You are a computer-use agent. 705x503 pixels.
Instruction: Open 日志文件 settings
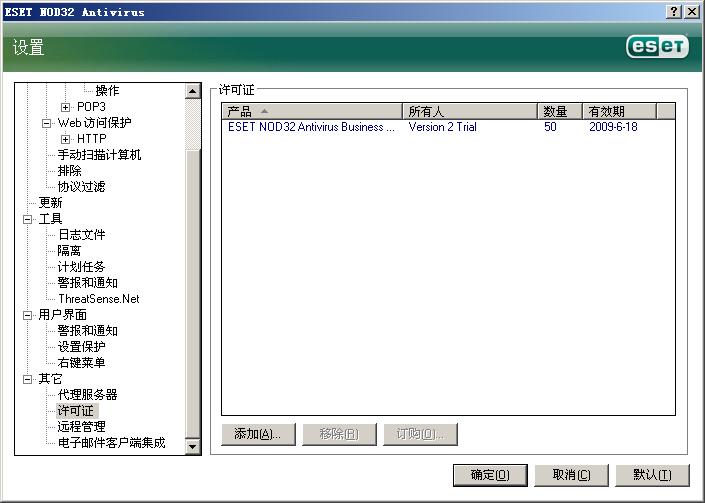point(81,235)
